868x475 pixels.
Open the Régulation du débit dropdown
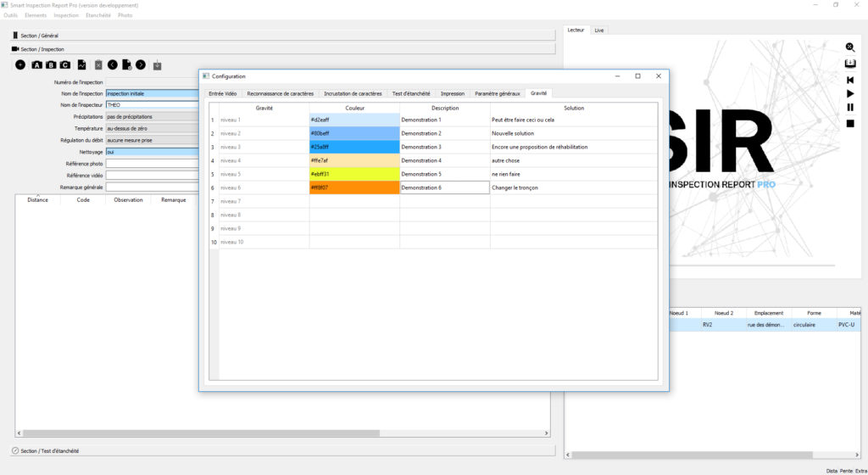point(153,140)
